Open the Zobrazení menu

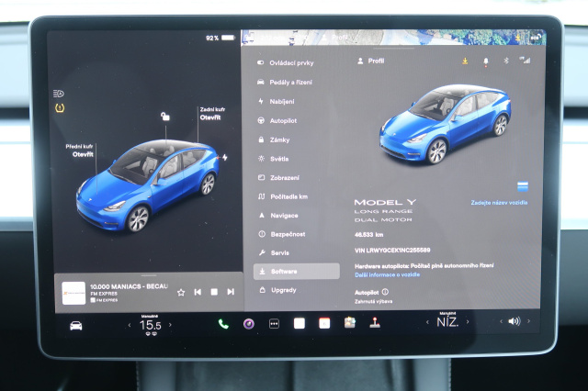pyautogui.click(x=278, y=177)
